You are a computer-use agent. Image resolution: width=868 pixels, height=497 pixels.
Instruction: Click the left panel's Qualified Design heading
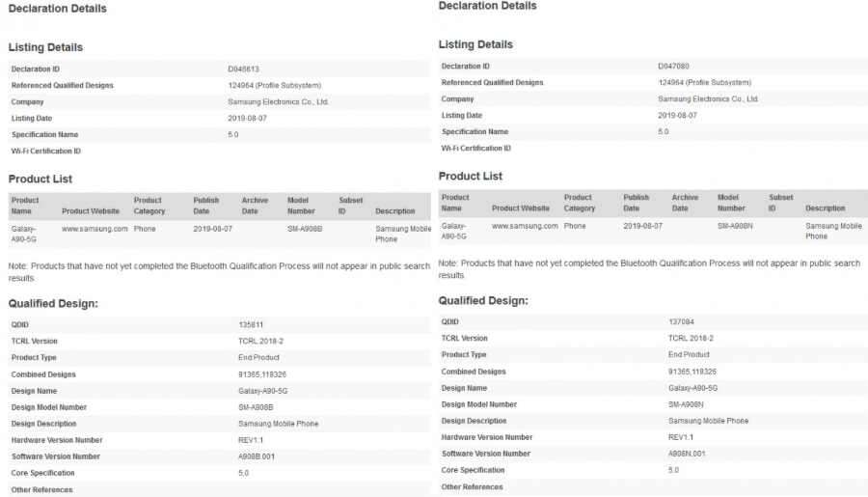[x=53, y=303]
